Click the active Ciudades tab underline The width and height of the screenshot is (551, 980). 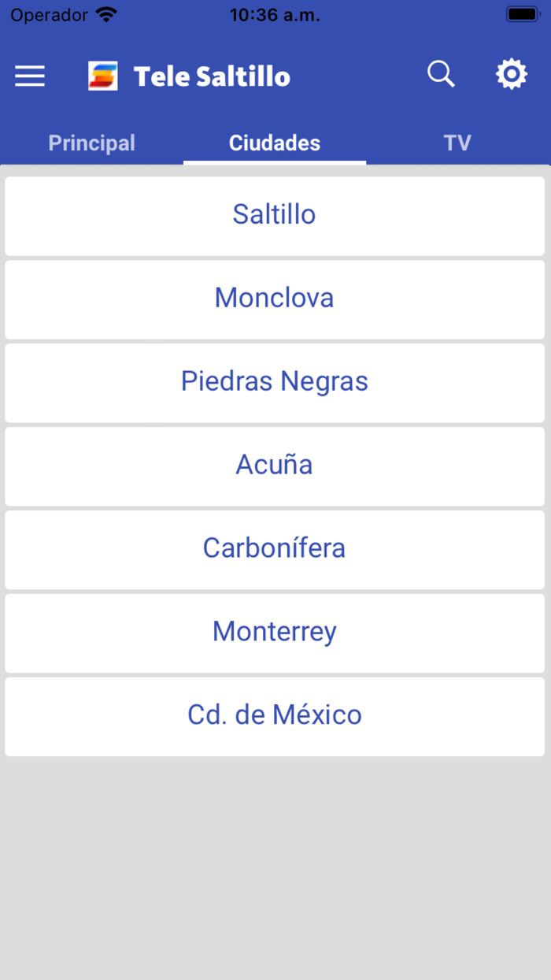click(x=274, y=162)
